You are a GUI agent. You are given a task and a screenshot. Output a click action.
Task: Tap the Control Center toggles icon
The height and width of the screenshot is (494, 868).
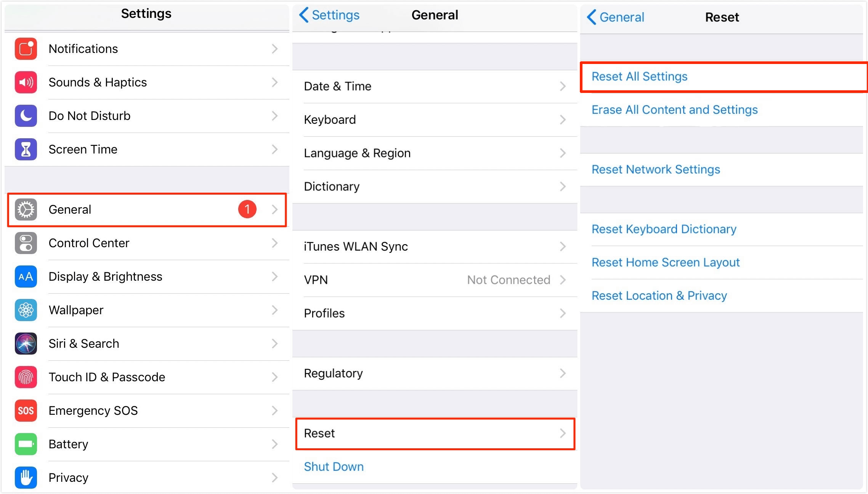click(x=26, y=243)
